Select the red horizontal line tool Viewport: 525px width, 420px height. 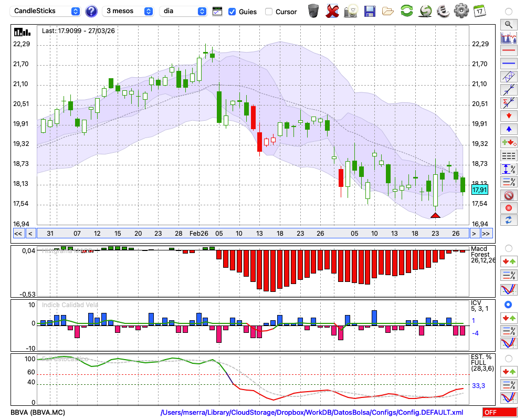pyautogui.click(x=509, y=50)
